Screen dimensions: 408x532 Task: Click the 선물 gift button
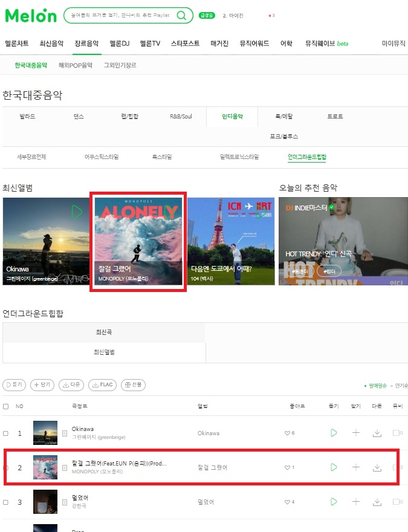coord(134,384)
